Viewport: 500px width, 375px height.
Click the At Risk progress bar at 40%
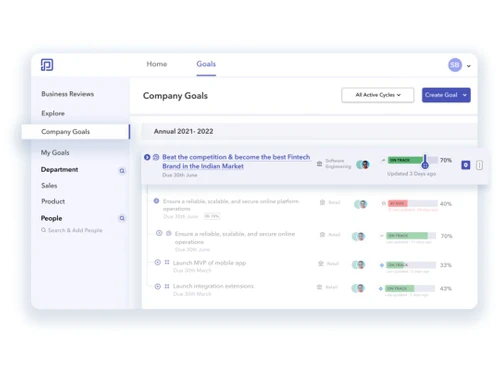[413, 203]
